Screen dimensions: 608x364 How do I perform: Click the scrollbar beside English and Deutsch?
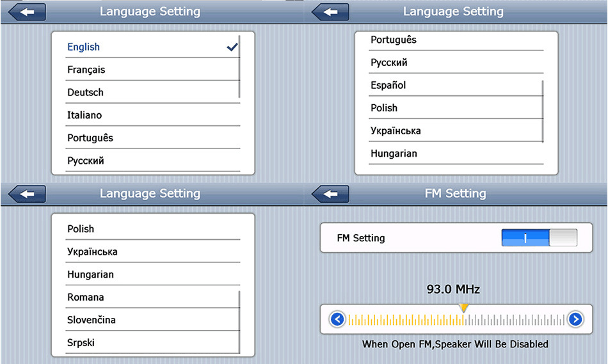[239, 67]
